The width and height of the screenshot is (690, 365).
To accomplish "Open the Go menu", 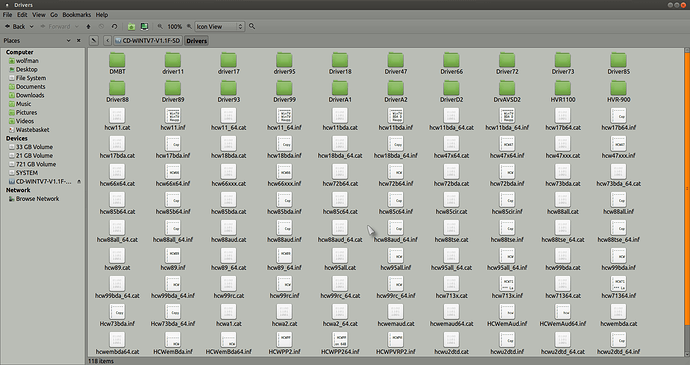I will 54,15.
